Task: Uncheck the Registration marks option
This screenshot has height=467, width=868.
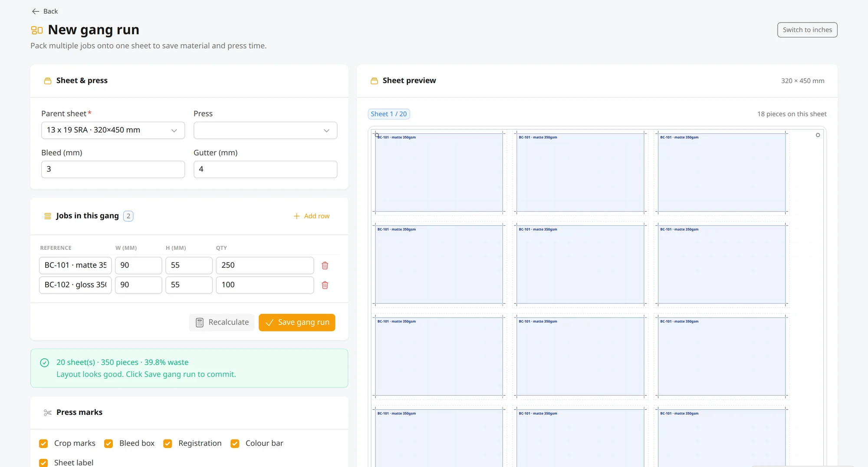Action: [168, 444]
